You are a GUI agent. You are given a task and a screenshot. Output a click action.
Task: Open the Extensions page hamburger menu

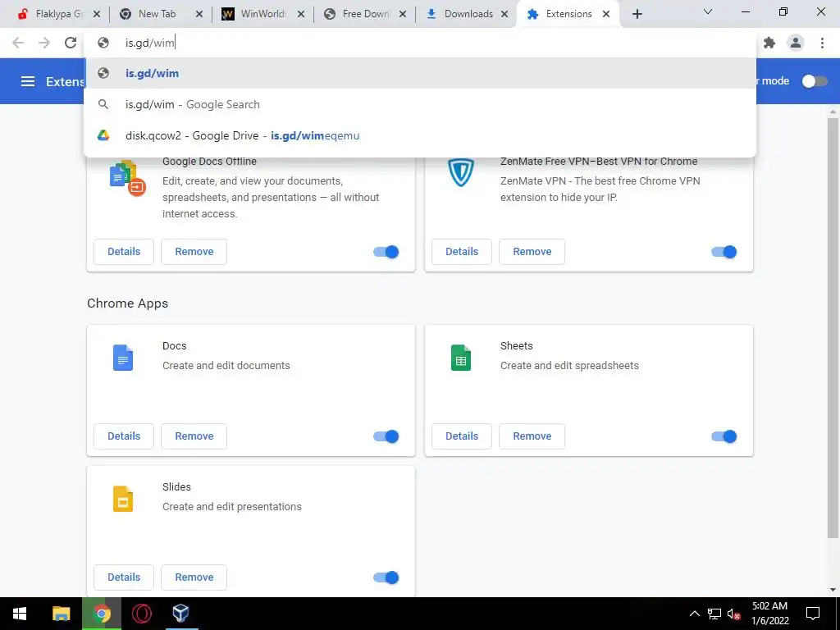(27, 81)
